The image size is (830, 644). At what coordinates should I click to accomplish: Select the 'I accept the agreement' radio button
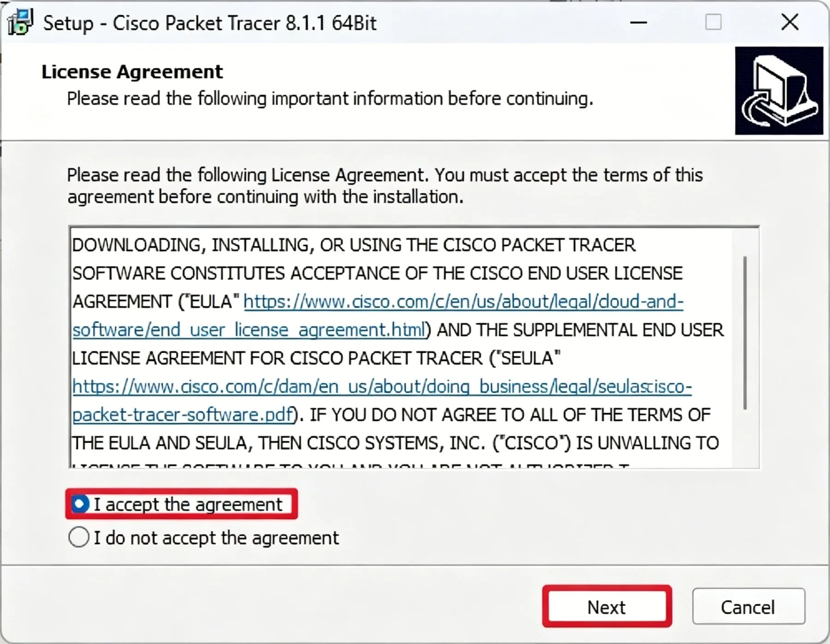79,504
